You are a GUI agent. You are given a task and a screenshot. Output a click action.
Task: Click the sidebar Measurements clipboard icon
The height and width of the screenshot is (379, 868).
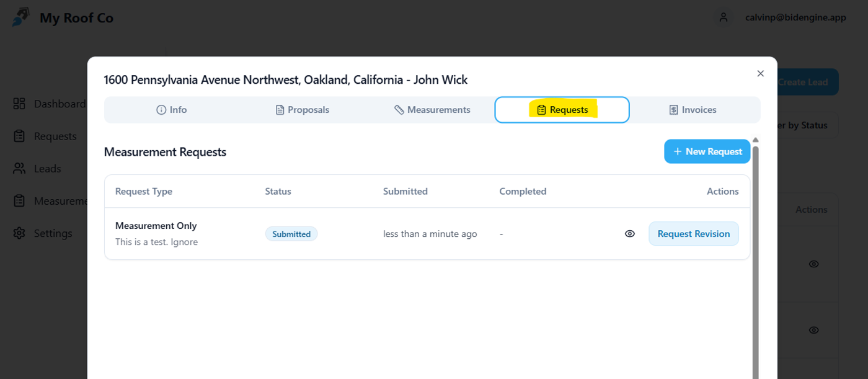coord(19,201)
